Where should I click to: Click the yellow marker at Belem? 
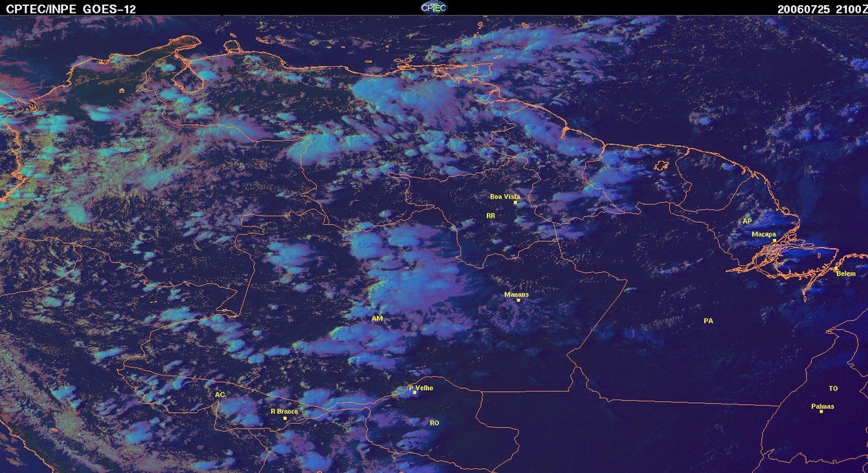(x=836, y=268)
